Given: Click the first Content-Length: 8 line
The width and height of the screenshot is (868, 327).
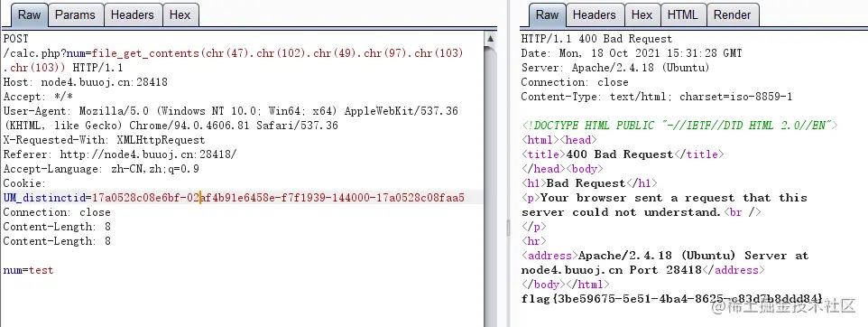Looking at the screenshot, I should tap(57, 226).
